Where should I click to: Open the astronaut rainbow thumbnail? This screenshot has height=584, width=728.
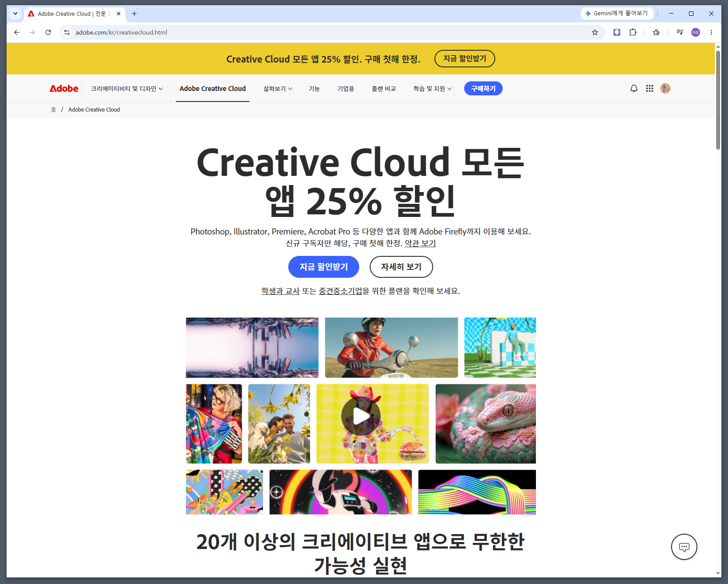pyautogui.click(x=341, y=492)
